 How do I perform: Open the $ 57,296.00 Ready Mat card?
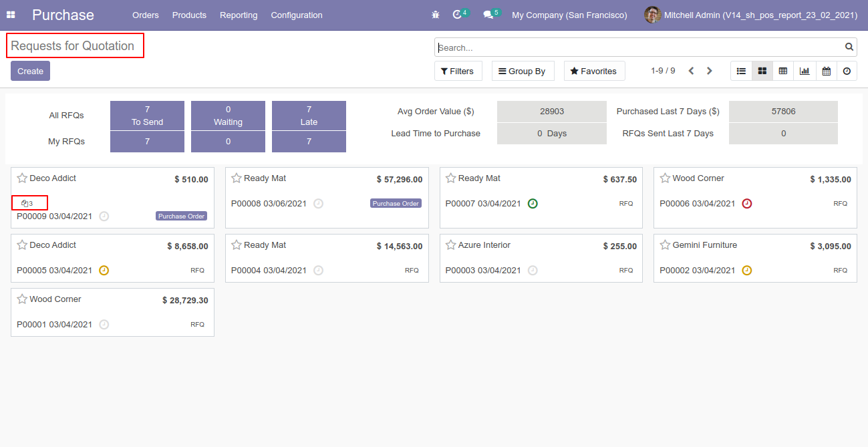click(x=327, y=197)
